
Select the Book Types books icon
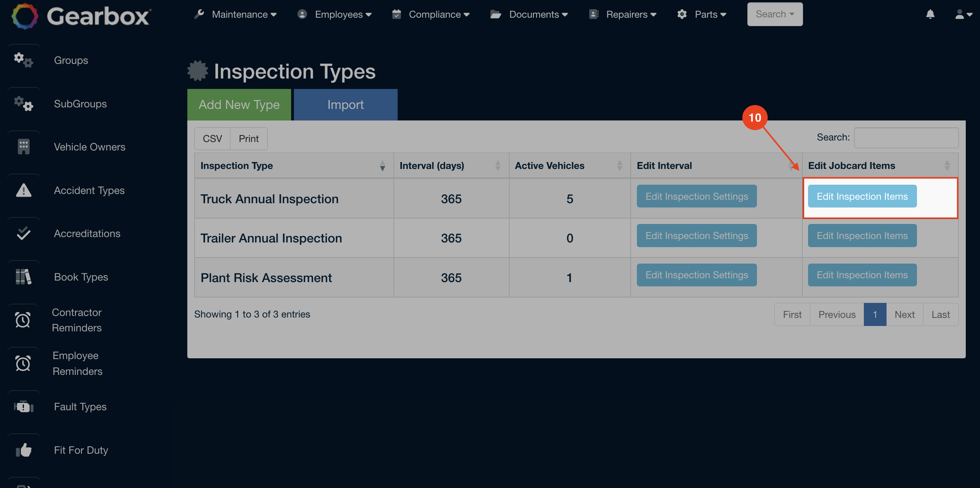(x=23, y=276)
